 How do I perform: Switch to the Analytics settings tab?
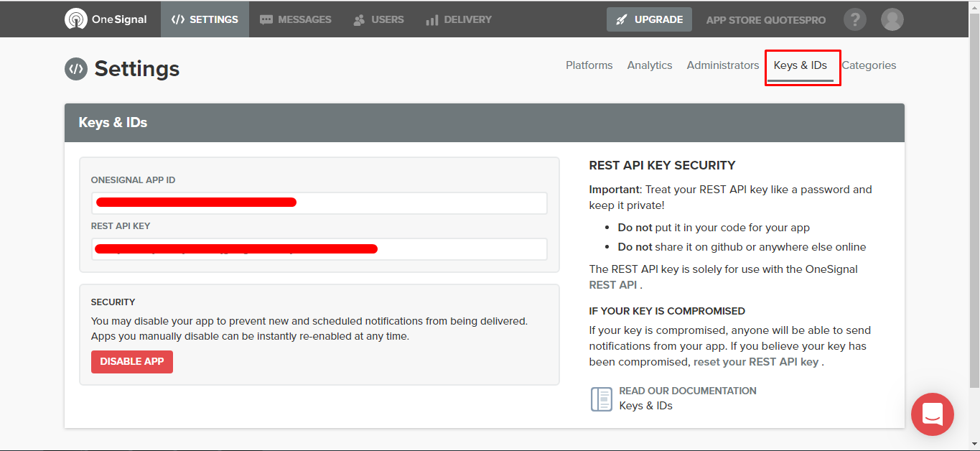click(x=649, y=65)
